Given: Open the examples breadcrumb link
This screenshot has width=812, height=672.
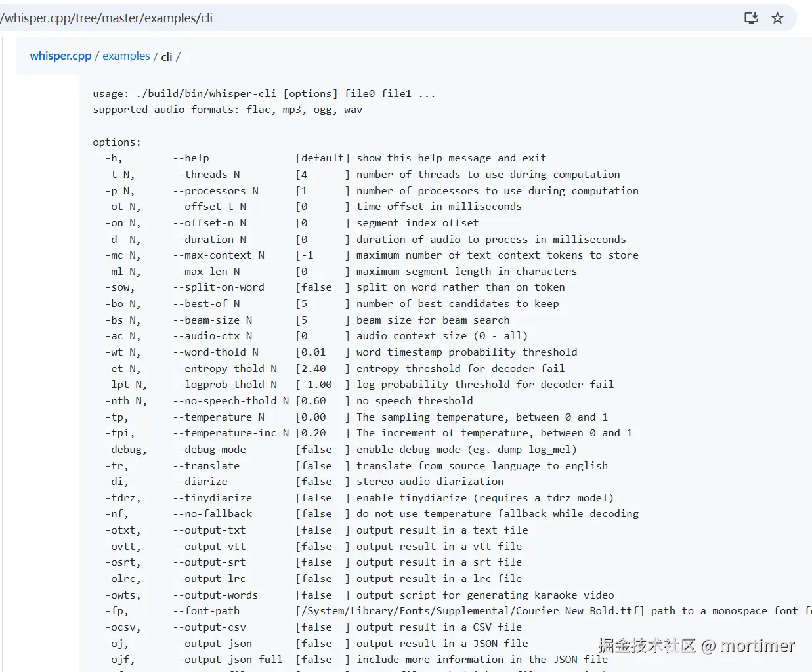Looking at the screenshot, I should [126, 56].
